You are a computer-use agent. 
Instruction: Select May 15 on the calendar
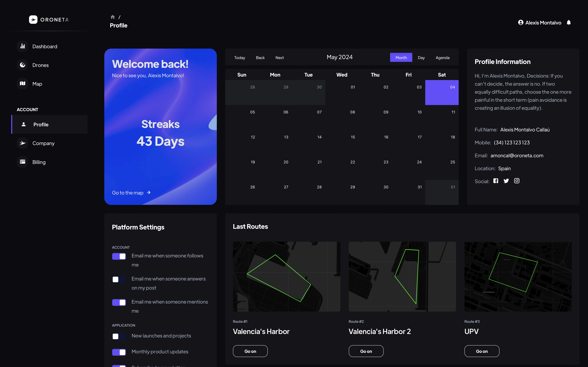(x=353, y=137)
